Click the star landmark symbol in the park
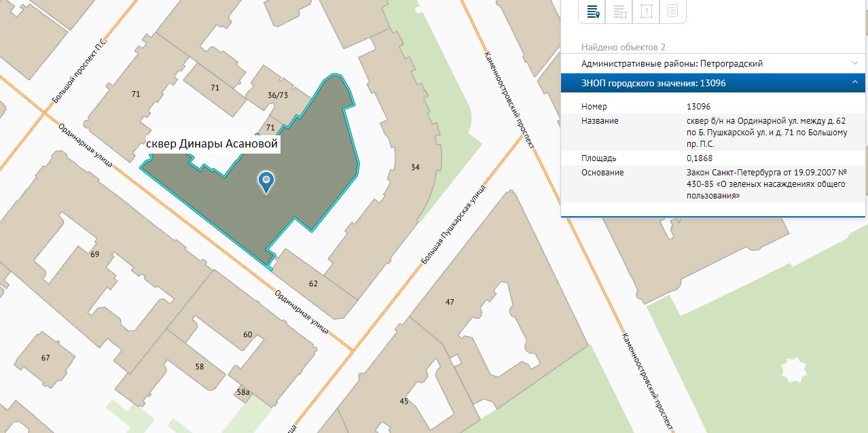 [793, 370]
